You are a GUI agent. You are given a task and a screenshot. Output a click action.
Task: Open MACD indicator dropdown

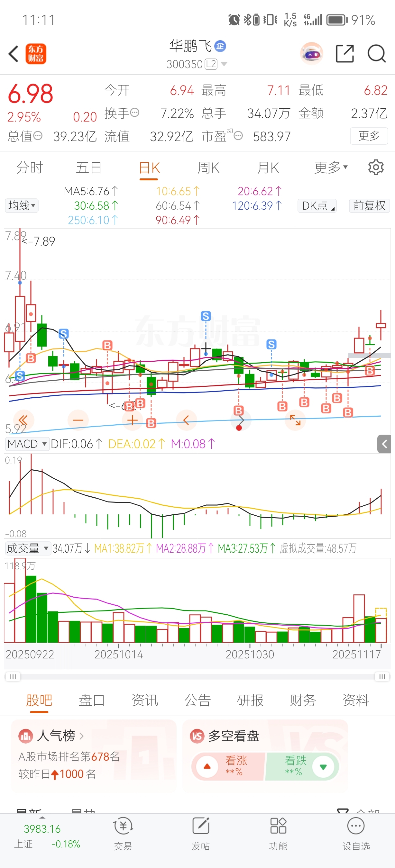[27, 444]
